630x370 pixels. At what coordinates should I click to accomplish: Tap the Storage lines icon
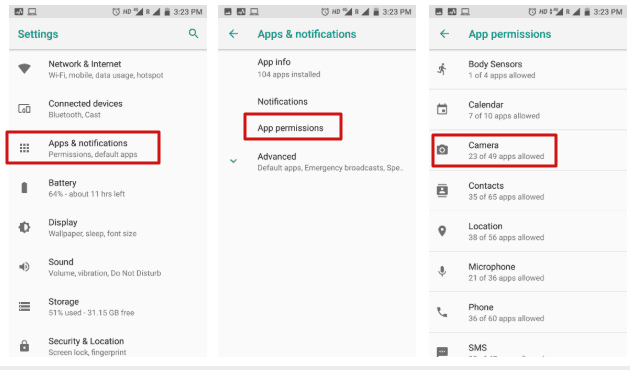pos(25,307)
